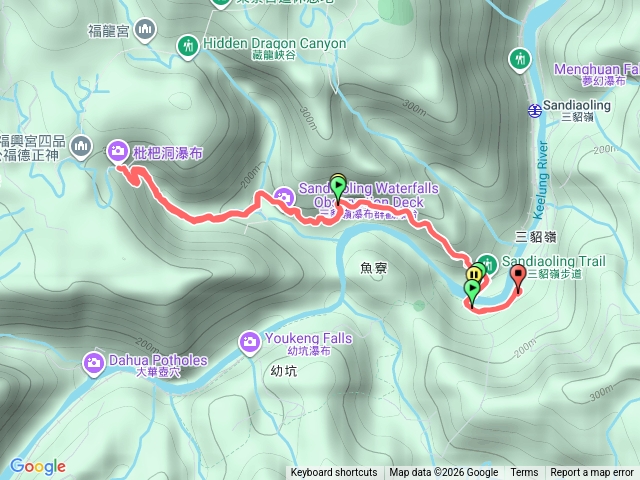Image resolution: width=640 pixels, height=480 pixels.
Task: Select the red end-point track marker
Action: (518, 278)
